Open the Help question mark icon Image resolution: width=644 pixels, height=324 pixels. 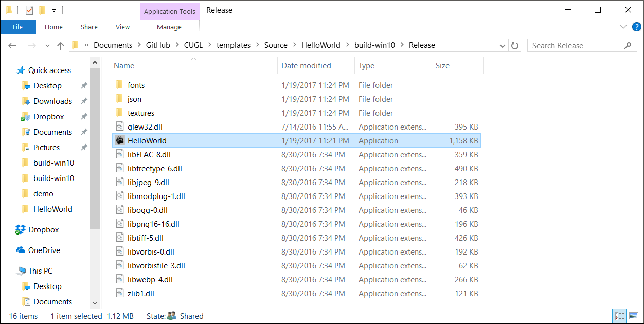636,27
